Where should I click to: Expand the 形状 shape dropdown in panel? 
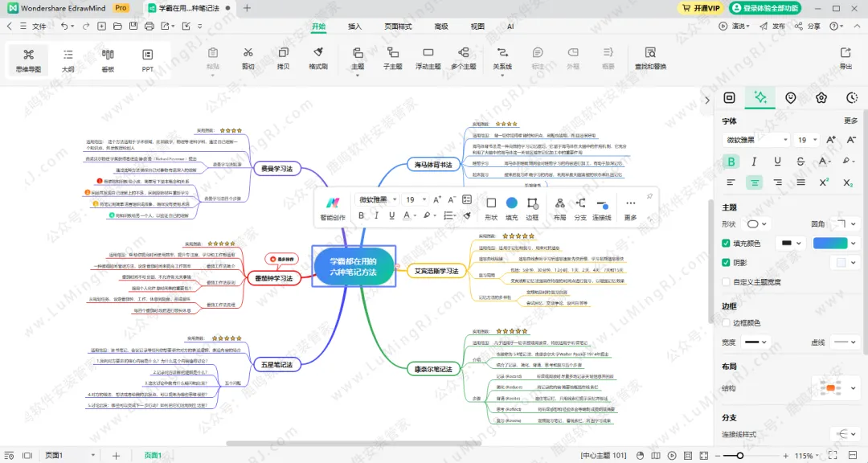[x=757, y=224]
